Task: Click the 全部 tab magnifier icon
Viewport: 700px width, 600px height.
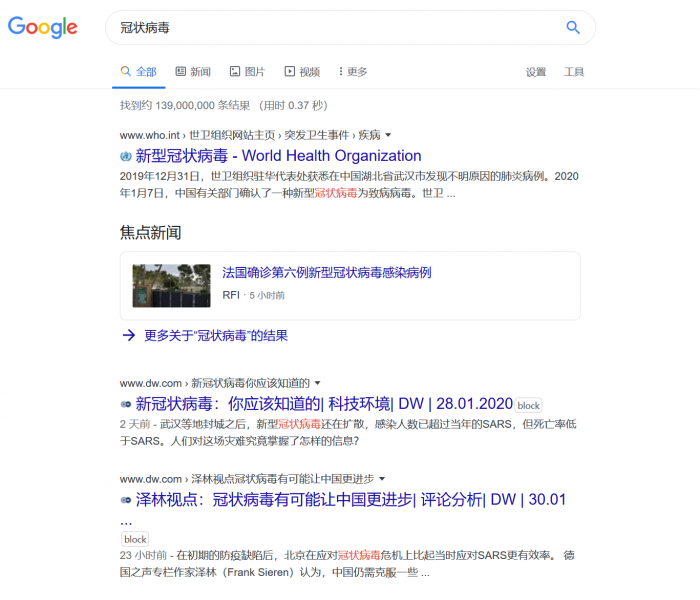Action: coord(125,71)
